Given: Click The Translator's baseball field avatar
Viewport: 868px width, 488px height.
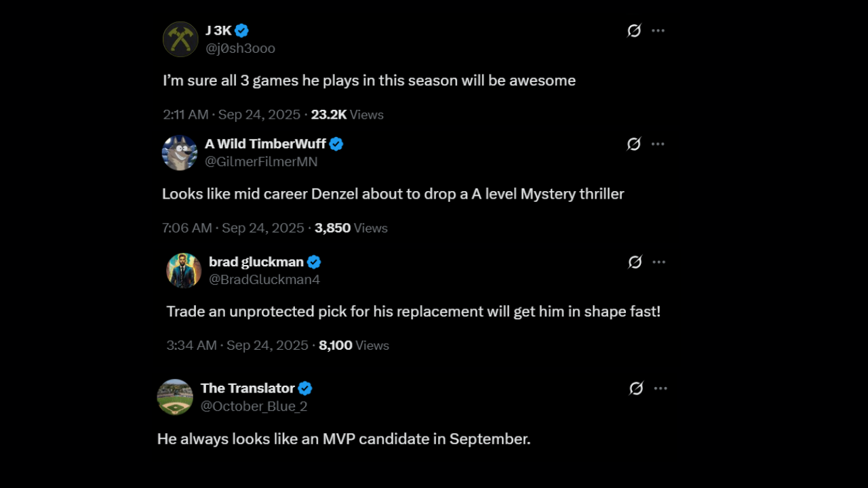Looking at the screenshot, I should point(175,397).
